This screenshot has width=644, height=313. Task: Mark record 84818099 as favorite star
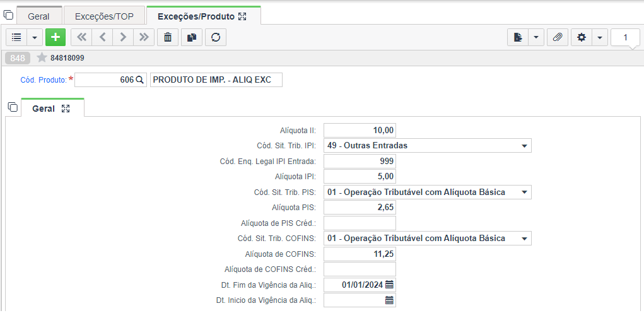click(x=42, y=58)
